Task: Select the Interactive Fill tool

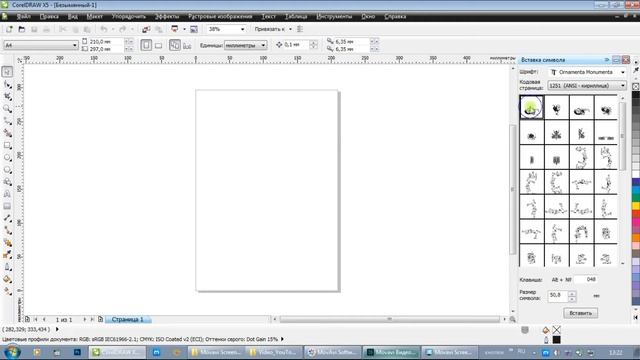Action: click(7, 291)
